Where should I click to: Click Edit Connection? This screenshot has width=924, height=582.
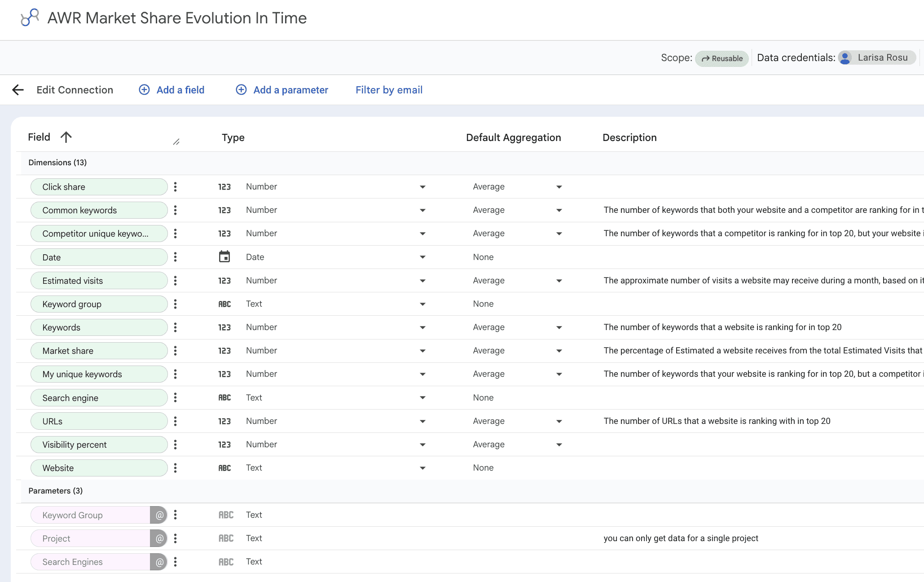coord(75,90)
